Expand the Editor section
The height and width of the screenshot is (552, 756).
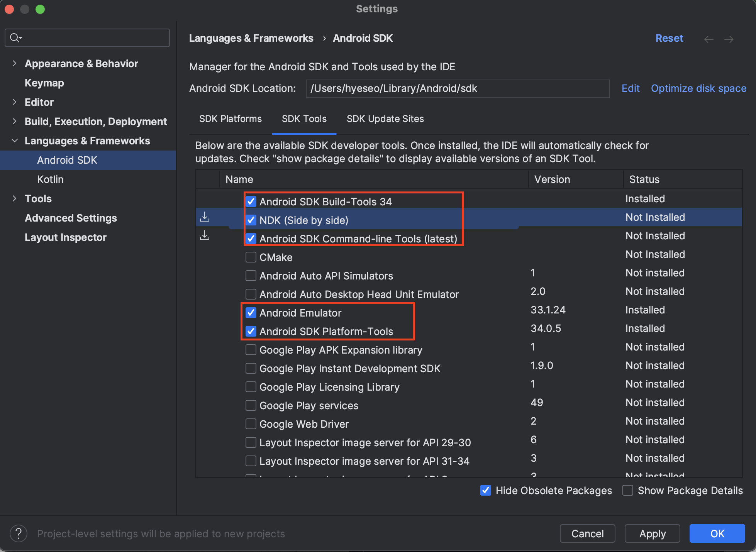pyautogui.click(x=14, y=102)
